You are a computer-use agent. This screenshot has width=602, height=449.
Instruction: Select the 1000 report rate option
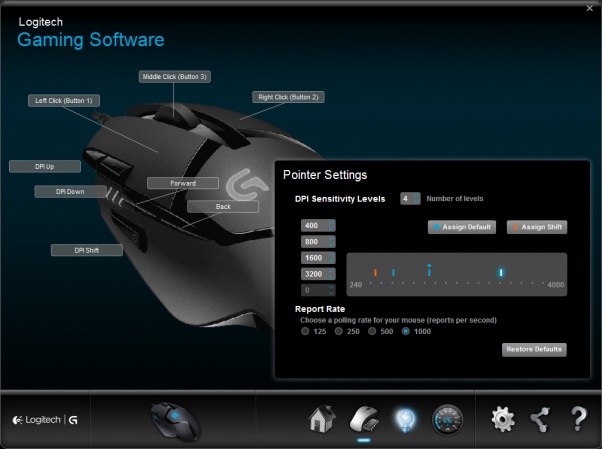pyautogui.click(x=406, y=331)
